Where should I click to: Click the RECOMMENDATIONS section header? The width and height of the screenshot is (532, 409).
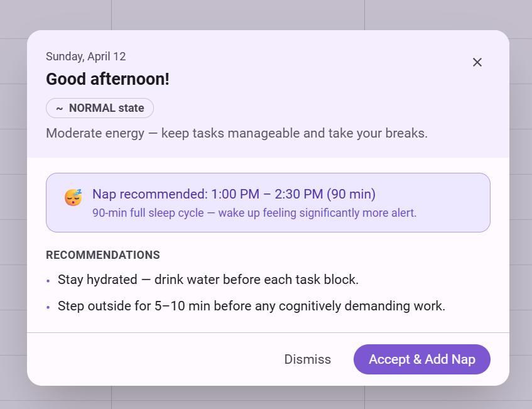click(102, 255)
